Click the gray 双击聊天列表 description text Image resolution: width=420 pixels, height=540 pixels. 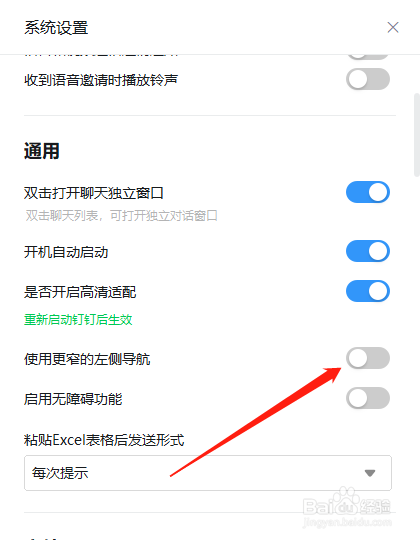pyautogui.click(x=122, y=216)
